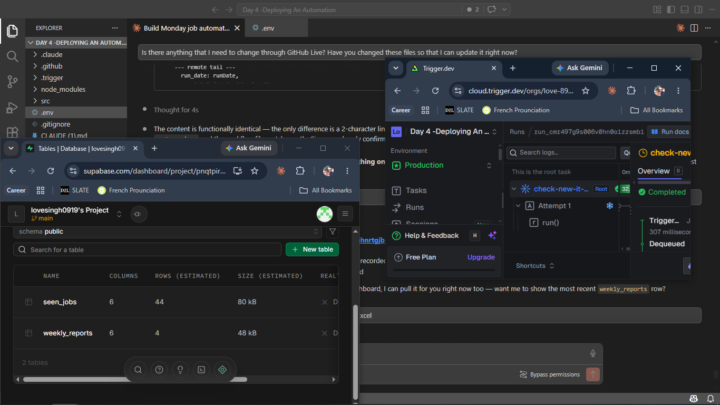Click the New table button
The height and width of the screenshot is (405, 720).
point(312,249)
